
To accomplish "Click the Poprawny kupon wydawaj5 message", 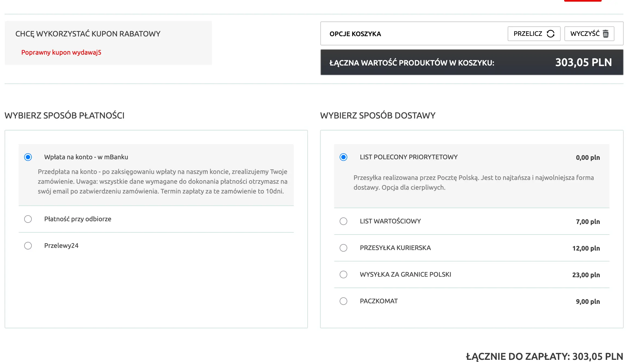I will 61,52.
